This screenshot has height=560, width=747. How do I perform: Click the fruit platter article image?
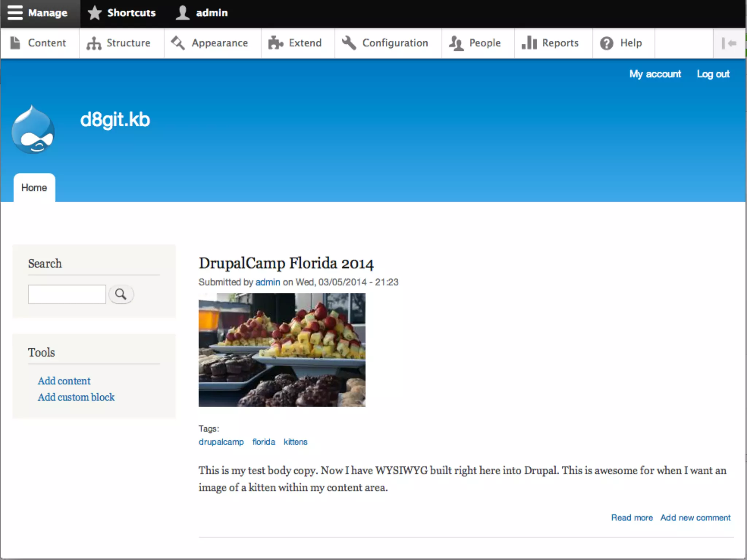[282, 350]
